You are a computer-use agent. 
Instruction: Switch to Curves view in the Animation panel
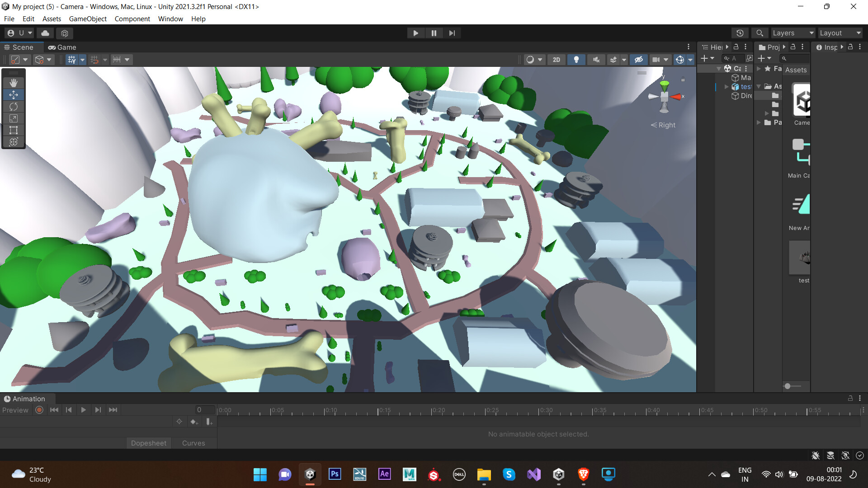193,443
